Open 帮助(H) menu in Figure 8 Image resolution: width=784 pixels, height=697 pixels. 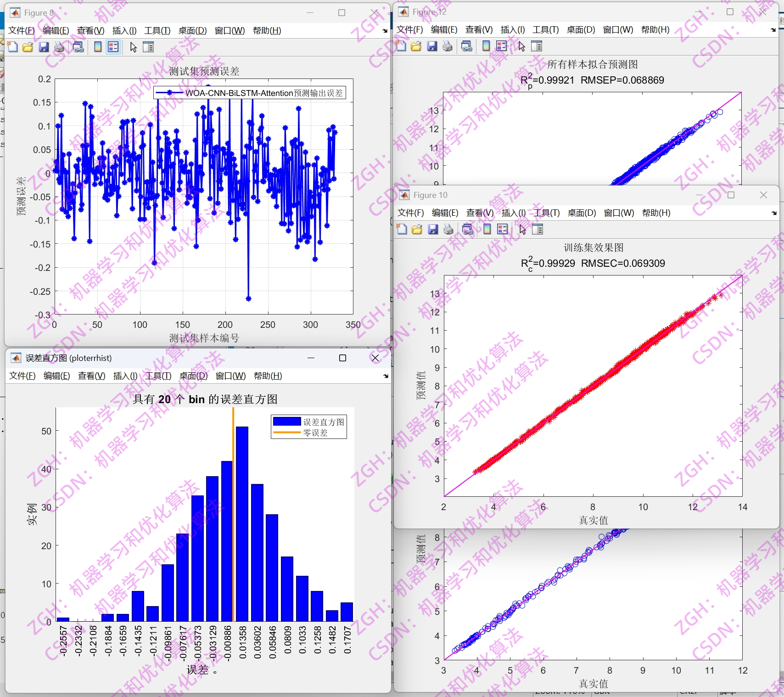point(267,31)
